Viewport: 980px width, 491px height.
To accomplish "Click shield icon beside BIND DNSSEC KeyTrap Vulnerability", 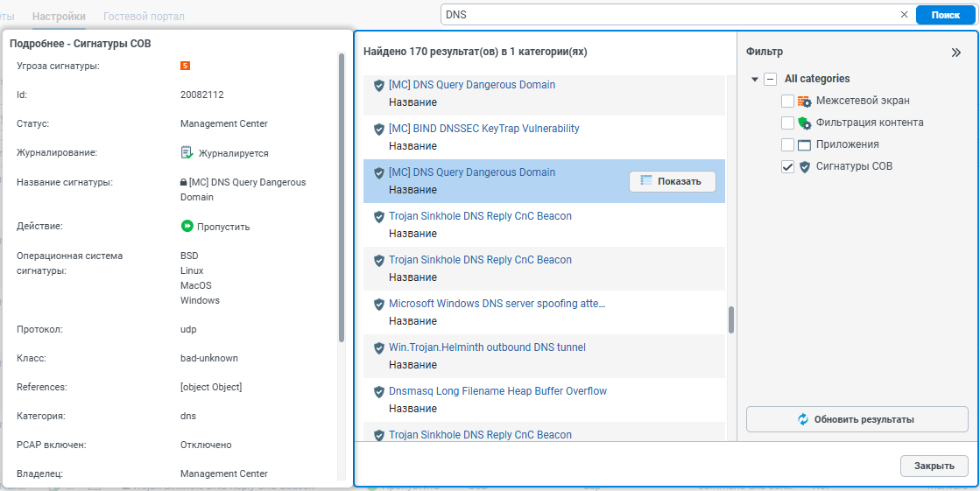I will [x=379, y=129].
